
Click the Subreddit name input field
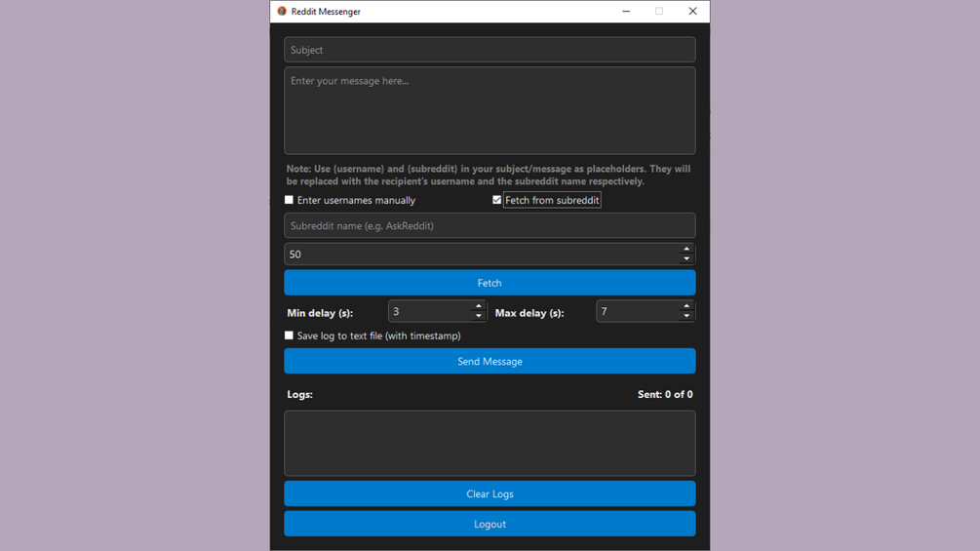490,225
